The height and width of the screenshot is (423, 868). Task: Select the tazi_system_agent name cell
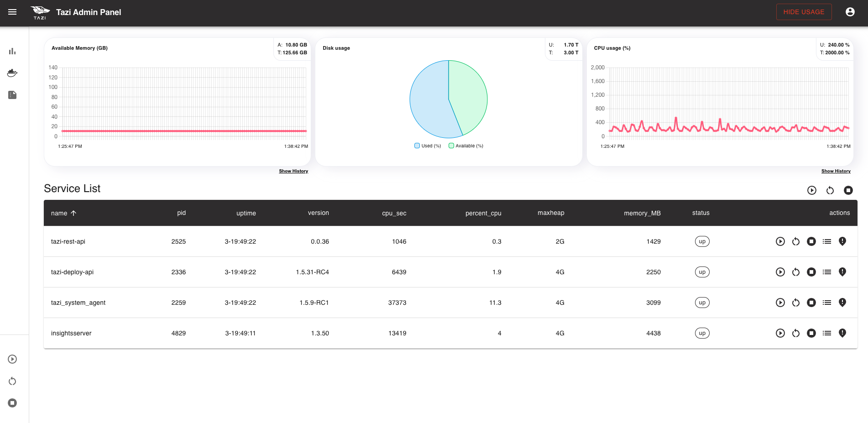pyautogui.click(x=78, y=303)
